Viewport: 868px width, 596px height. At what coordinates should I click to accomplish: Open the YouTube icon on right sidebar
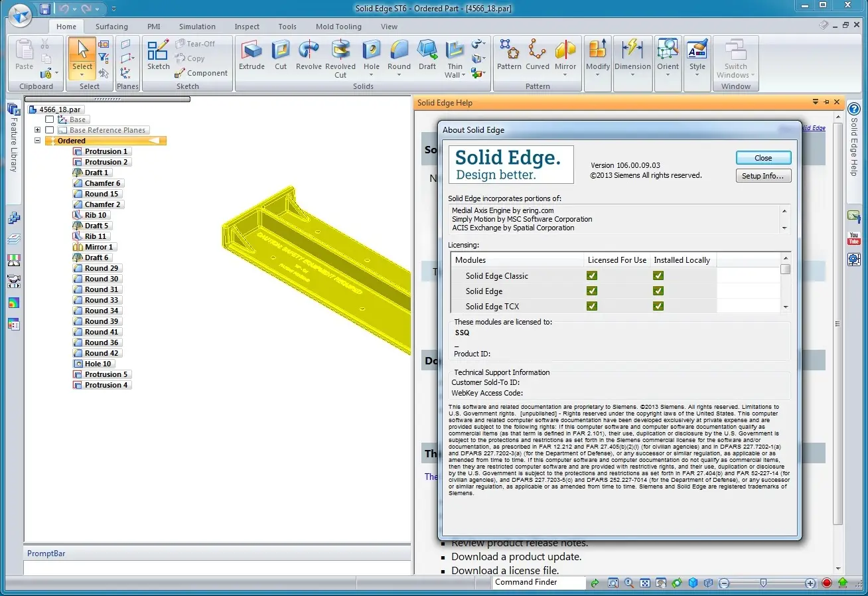[854, 238]
